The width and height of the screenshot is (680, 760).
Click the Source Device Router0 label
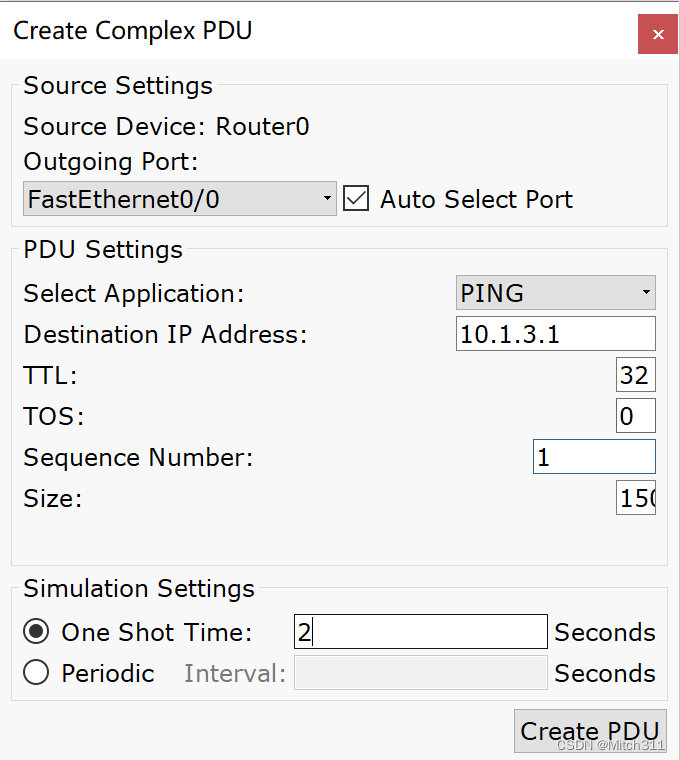click(x=166, y=127)
